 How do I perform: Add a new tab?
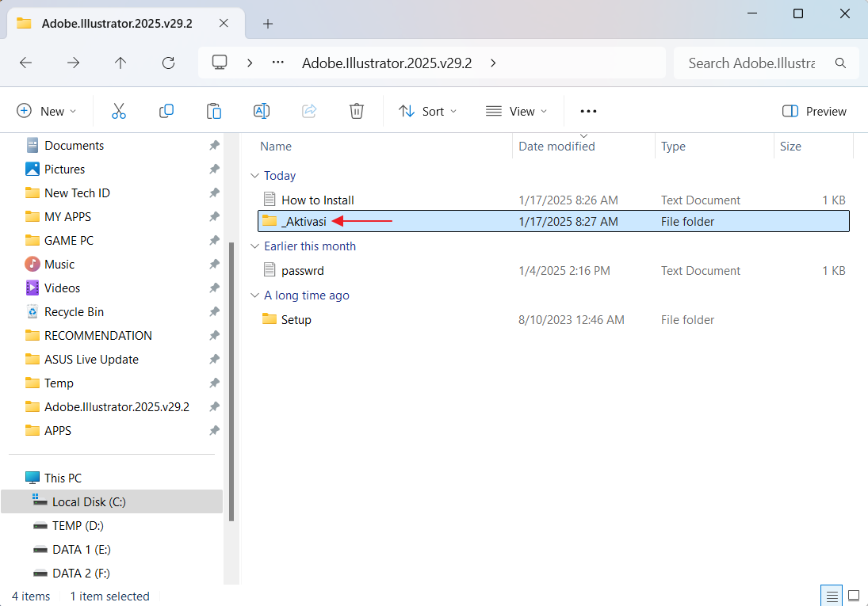pyautogui.click(x=268, y=24)
